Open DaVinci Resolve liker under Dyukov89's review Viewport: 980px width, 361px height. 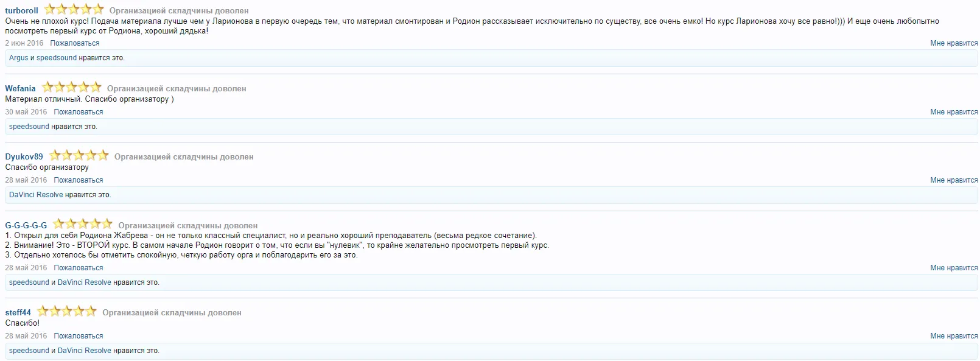pos(36,195)
